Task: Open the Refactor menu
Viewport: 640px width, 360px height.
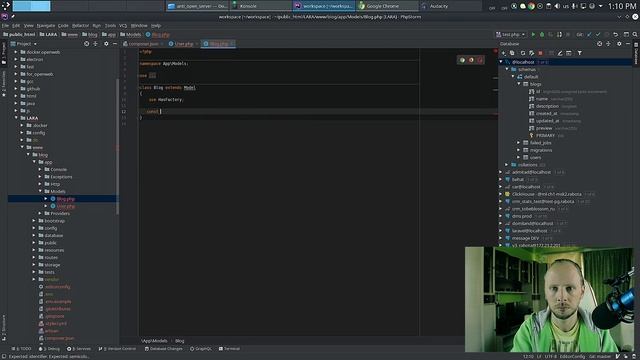Action: pyautogui.click(x=80, y=26)
